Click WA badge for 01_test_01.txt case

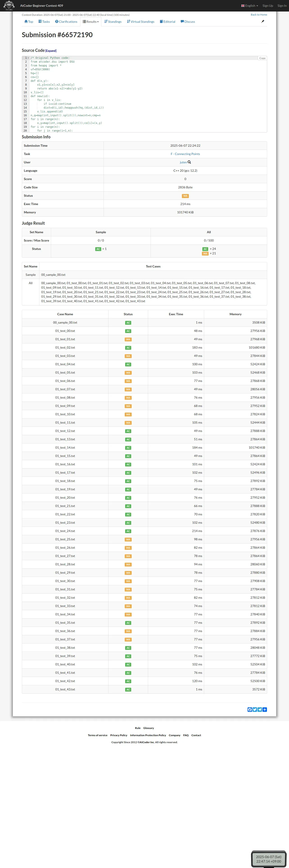pyautogui.click(x=128, y=339)
